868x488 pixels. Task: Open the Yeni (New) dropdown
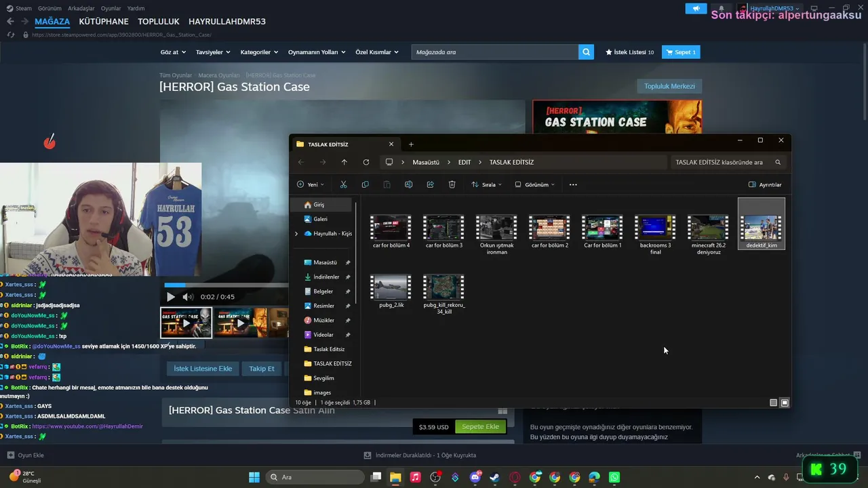[311, 184]
